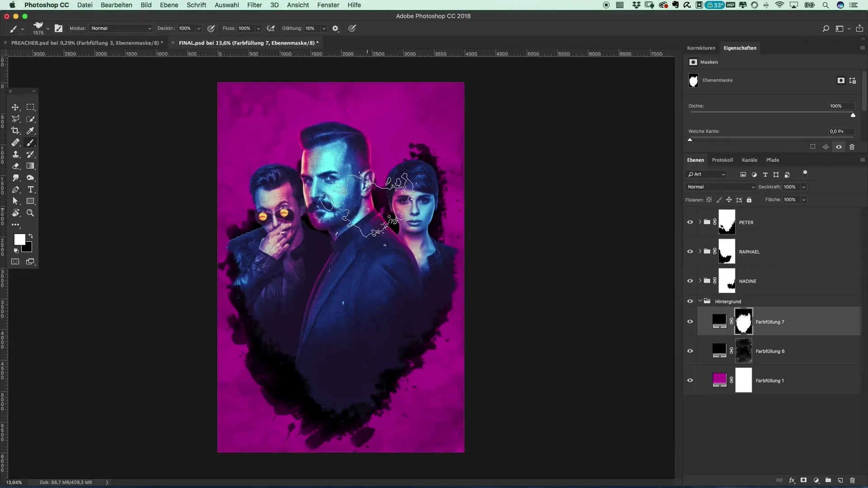Select the Type tool
868x488 pixels.
click(30, 189)
